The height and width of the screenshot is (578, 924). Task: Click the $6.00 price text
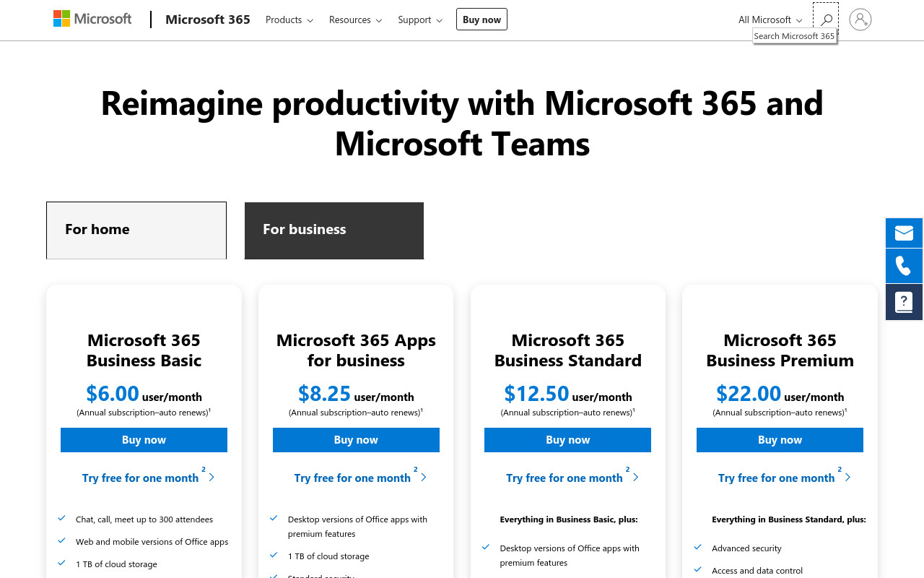[x=113, y=394]
